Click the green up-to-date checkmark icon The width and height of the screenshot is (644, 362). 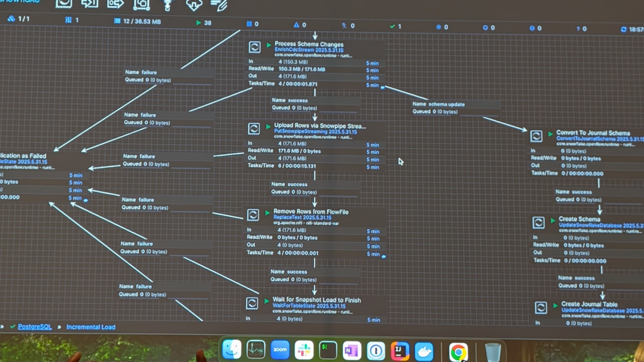click(x=392, y=26)
